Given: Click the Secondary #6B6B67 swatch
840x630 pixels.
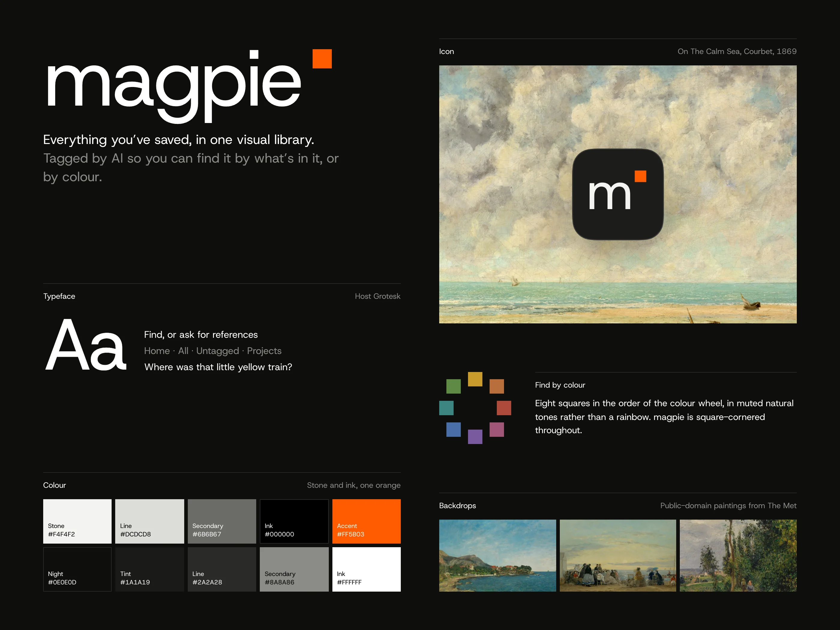Looking at the screenshot, I should pyautogui.click(x=222, y=521).
